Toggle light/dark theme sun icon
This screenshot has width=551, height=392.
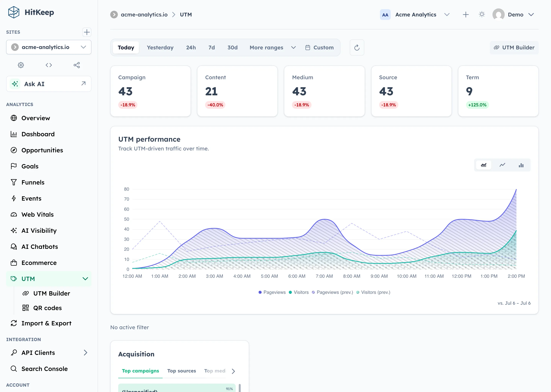(482, 15)
